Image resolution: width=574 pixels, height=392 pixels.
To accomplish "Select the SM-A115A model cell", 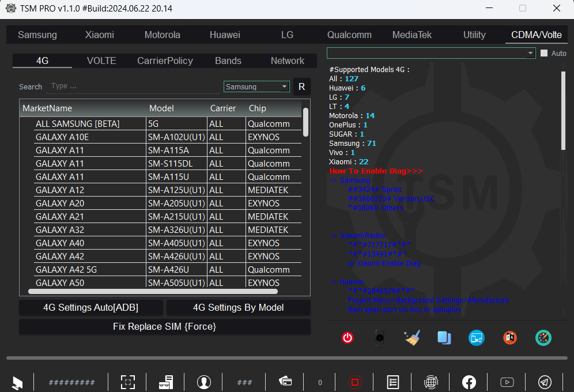I will [177, 150].
